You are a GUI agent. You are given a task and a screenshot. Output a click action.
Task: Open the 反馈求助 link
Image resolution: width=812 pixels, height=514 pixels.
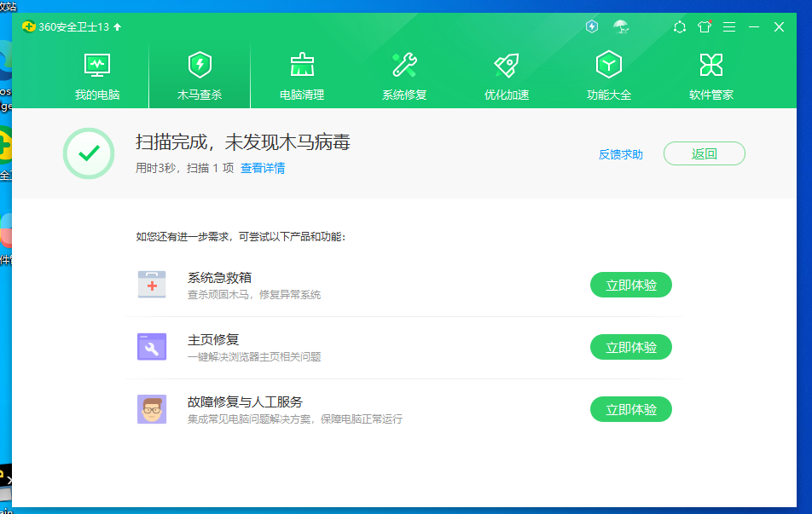[x=620, y=154]
